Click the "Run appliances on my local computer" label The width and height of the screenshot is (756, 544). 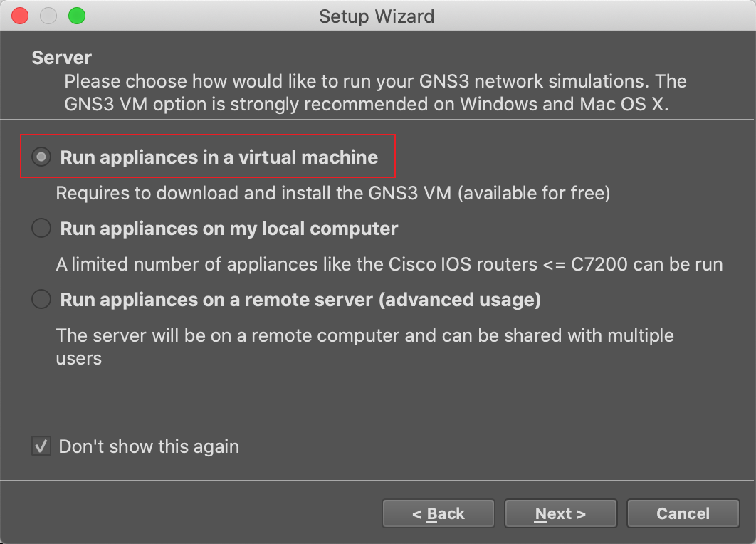tap(229, 229)
